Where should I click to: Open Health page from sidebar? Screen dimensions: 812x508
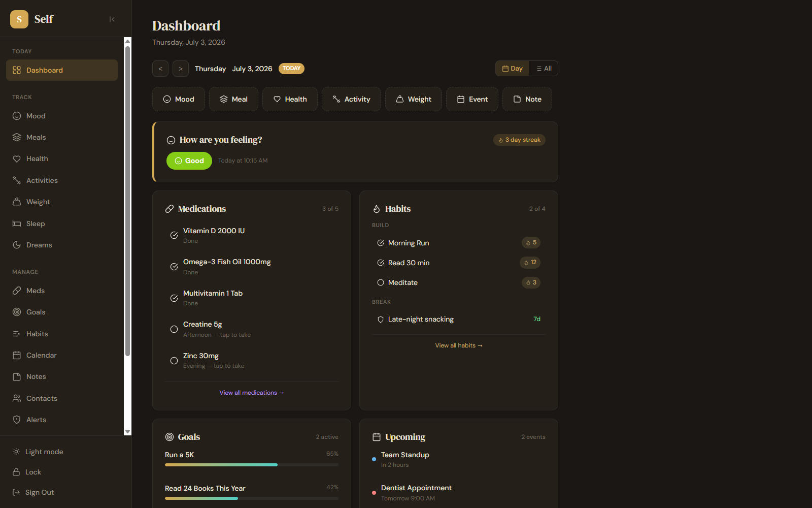(x=62, y=158)
